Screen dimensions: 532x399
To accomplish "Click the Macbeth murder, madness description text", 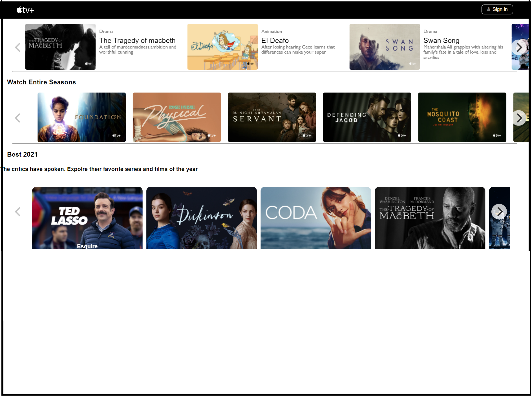I will click(x=138, y=50).
